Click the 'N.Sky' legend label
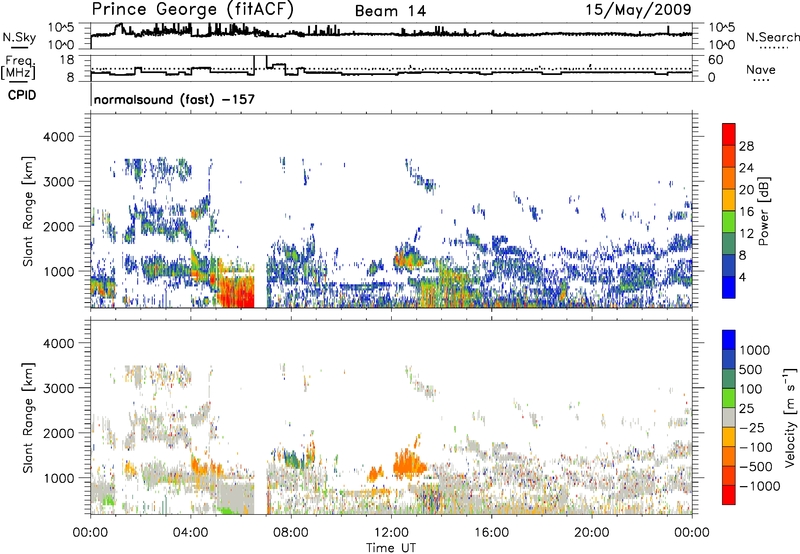 tap(19, 37)
